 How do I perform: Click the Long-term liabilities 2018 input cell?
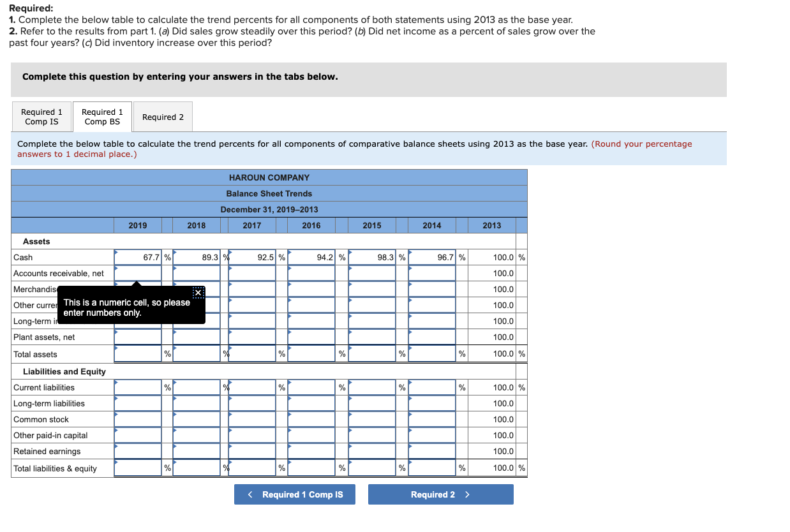[x=196, y=403]
